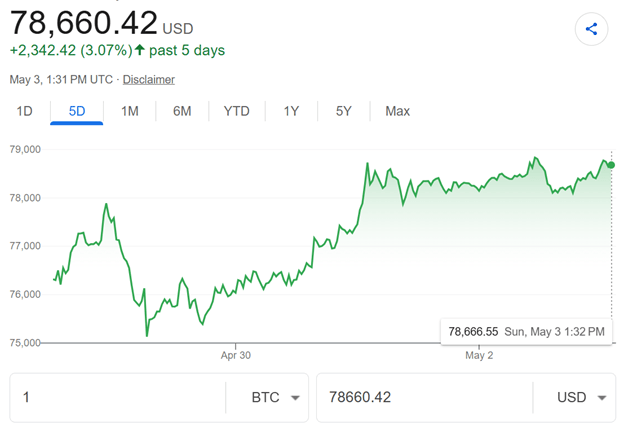Open the BTC currency dropdown arrow
The height and width of the screenshot is (427, 624).
295,398
